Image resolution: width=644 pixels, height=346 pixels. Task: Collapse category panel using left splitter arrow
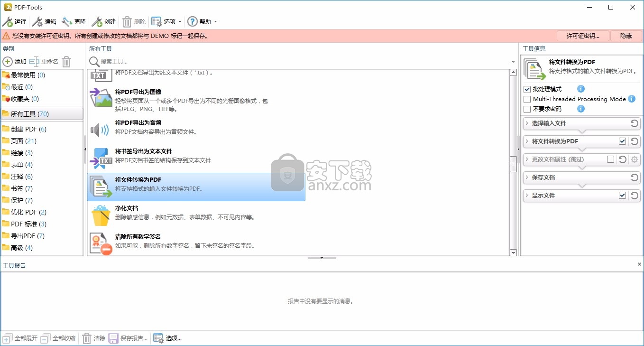coord(85,150)
